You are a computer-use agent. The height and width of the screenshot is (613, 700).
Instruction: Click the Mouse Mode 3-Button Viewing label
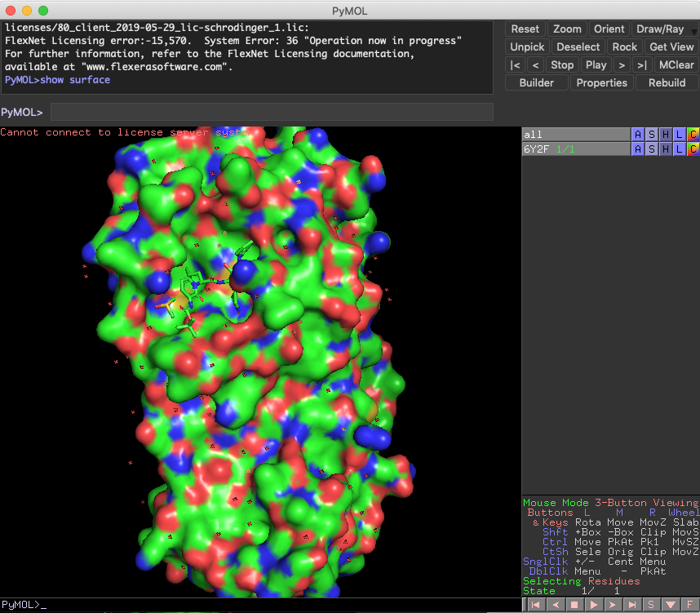click(611, 503)
